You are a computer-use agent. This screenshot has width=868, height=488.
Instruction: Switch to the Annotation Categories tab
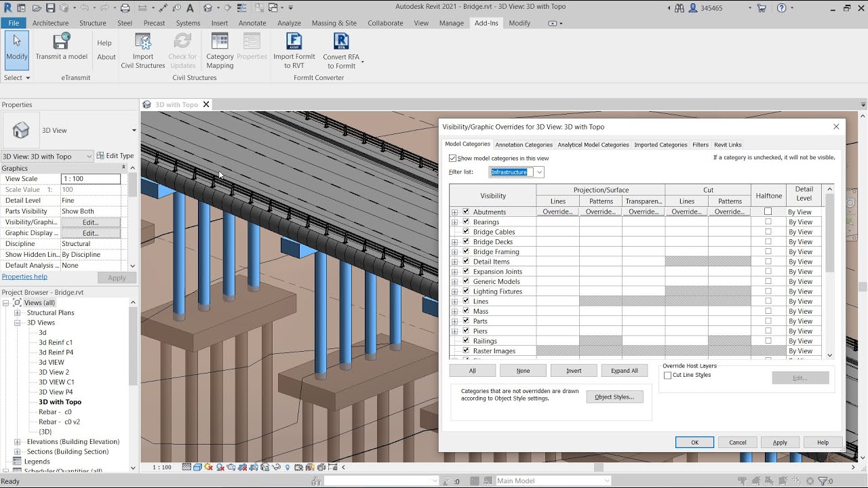[524, 145]
